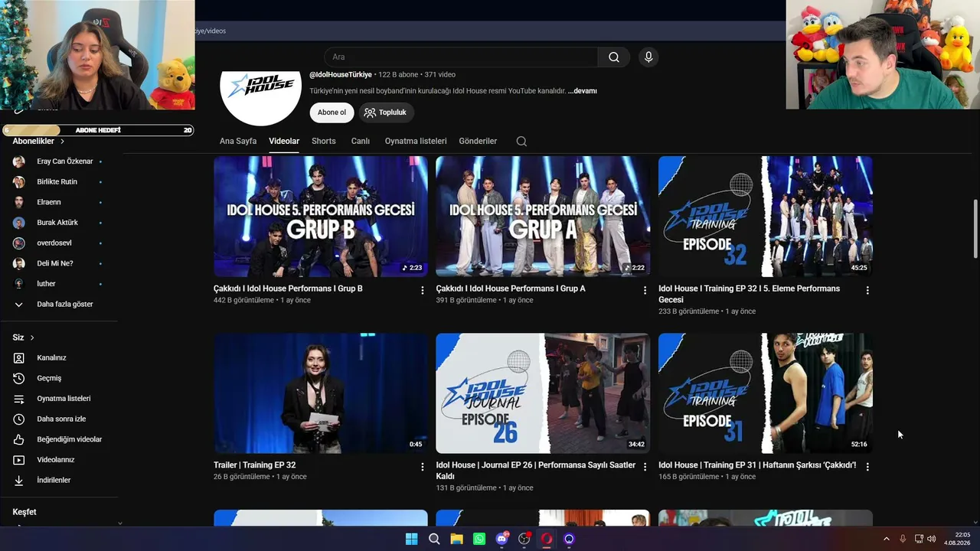Open options menu for Trailer Training EP 32
Viewport: 980px width, 551px height.
click(423, 467)
